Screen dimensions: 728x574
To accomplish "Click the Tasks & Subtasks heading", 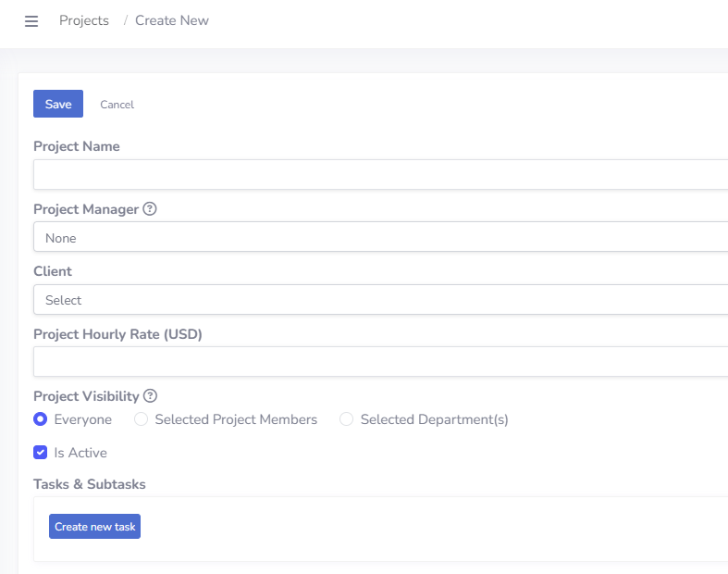I will (x=90, y=484).
